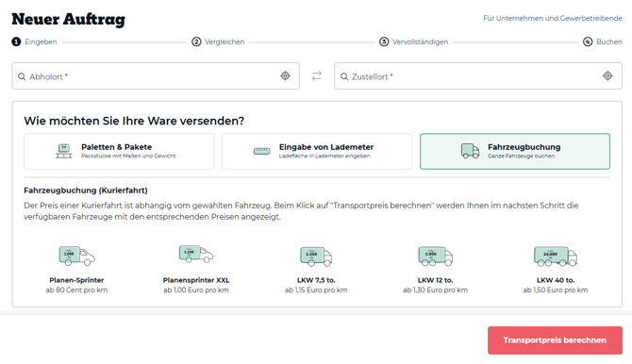
Task: Click the Planensprinter XXL vehicle icon
Action: [x=196, y=254]
